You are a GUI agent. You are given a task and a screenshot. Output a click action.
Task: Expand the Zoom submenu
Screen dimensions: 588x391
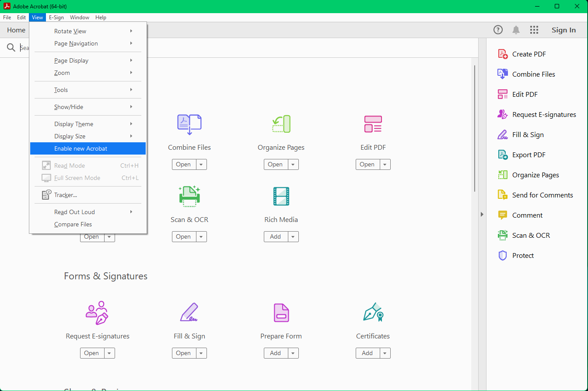coord(88,73)
